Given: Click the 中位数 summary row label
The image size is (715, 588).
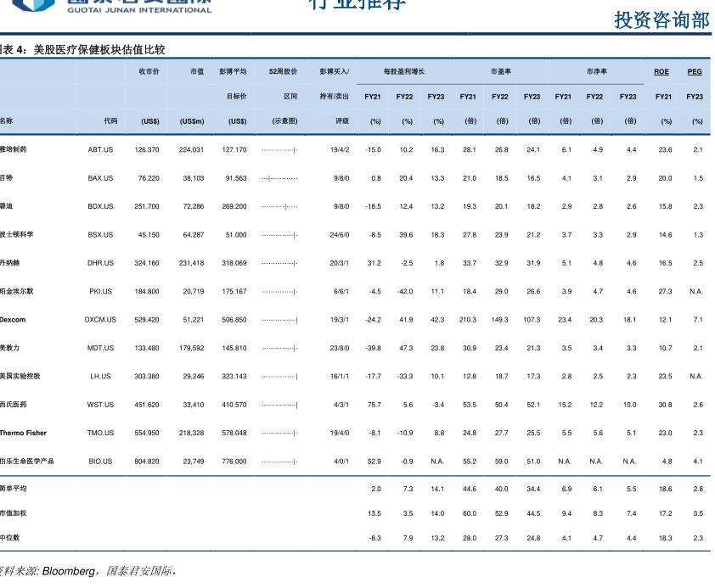Looking at the screenshot, I should (x=10, y=538).
